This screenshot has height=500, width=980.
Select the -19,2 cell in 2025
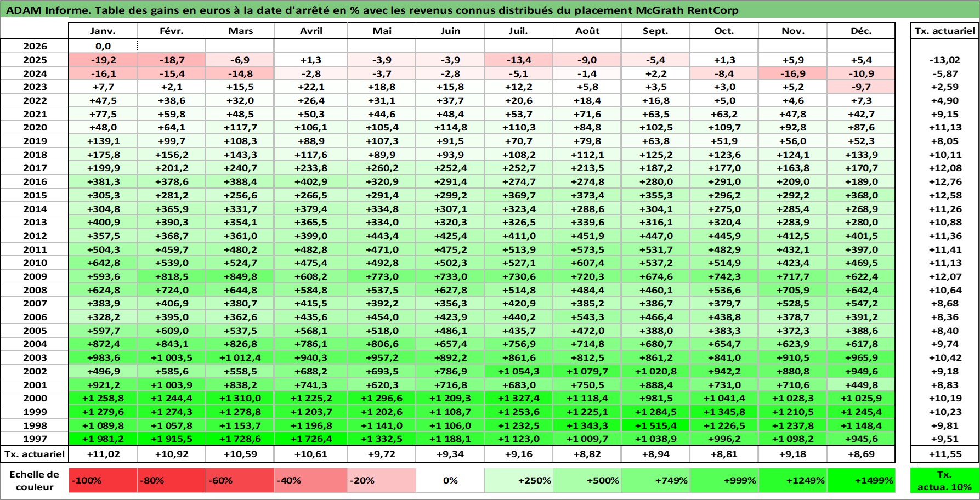click(103, 60)
